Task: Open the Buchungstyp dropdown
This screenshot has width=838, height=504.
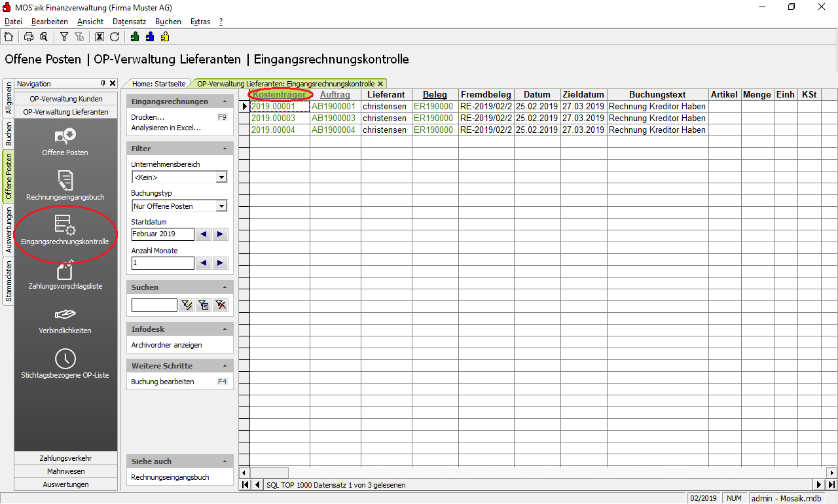Action: [222, 206]
